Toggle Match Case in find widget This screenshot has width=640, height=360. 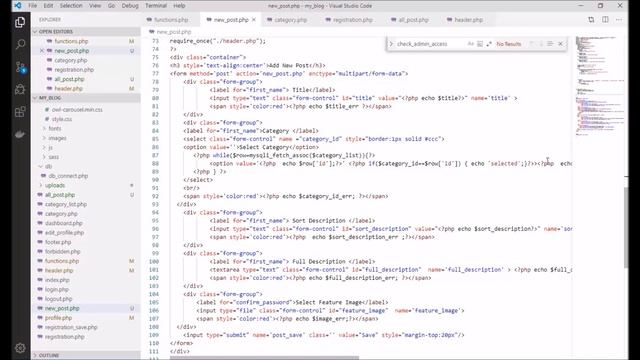coord(471,44)
